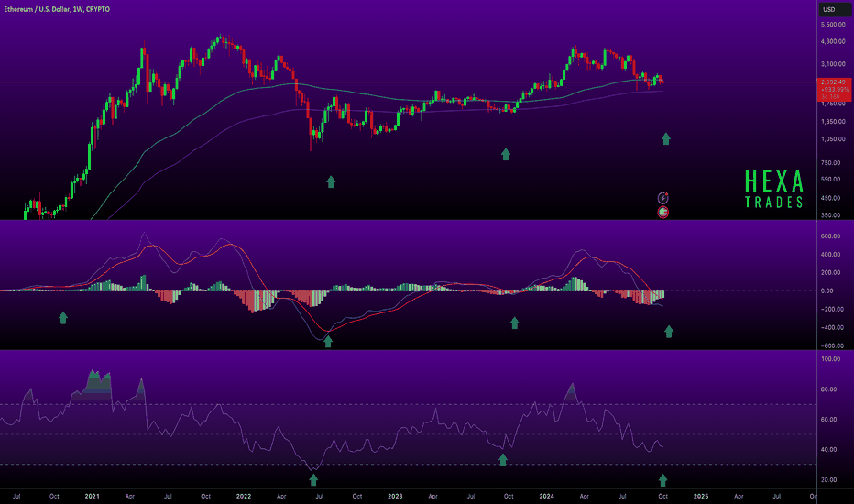Click the 1,050.00 price axis label

(833, 139)
